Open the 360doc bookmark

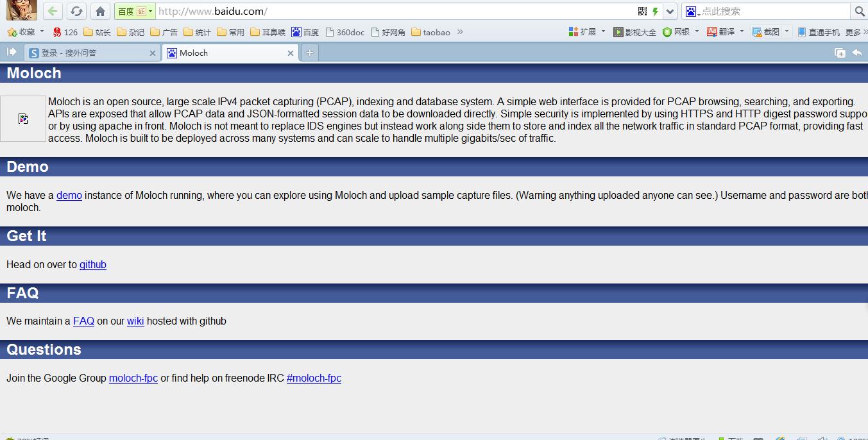[x=345, y=32]
